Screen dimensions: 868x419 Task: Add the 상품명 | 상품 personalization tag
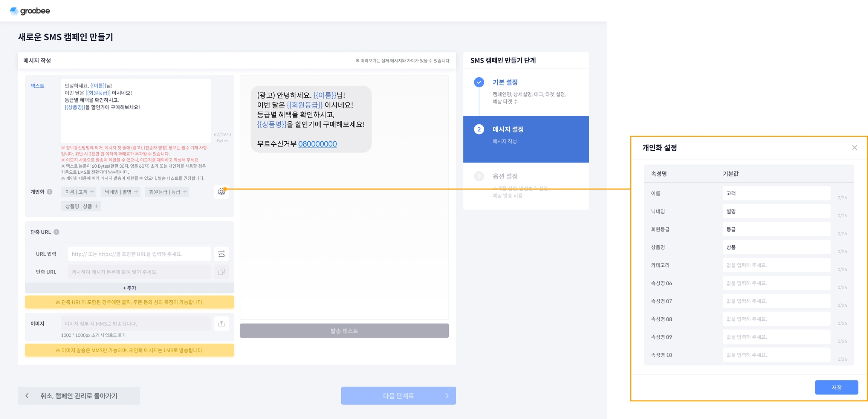point(81,206)
